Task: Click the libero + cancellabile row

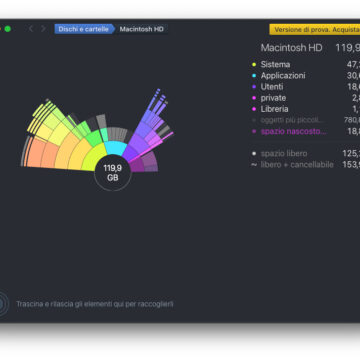Action: click(x=305, y=165)
